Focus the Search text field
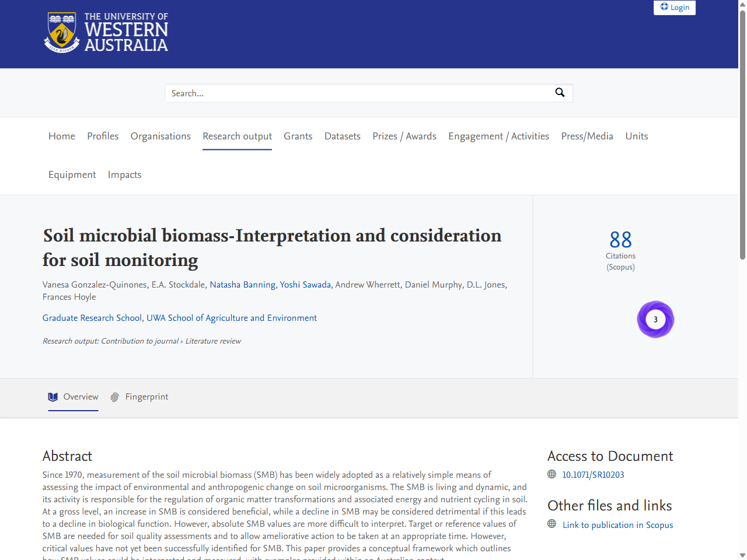 click(x=359, y=93)
